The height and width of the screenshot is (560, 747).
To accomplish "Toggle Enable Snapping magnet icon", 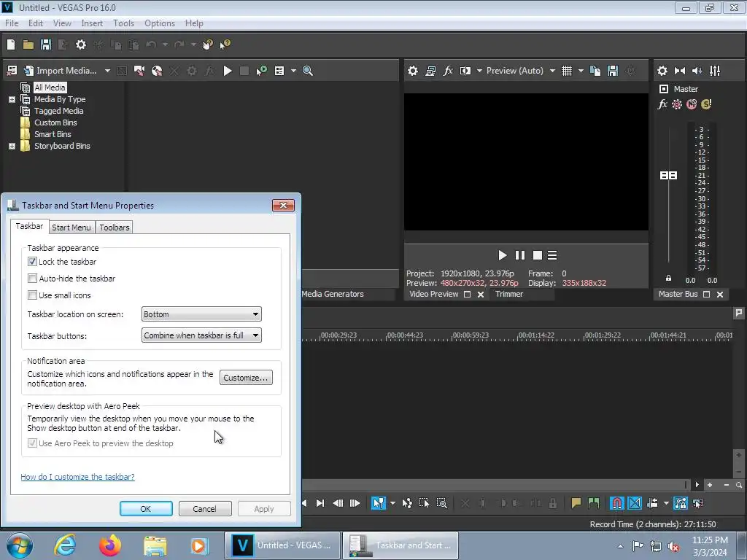I will [616, 503].
